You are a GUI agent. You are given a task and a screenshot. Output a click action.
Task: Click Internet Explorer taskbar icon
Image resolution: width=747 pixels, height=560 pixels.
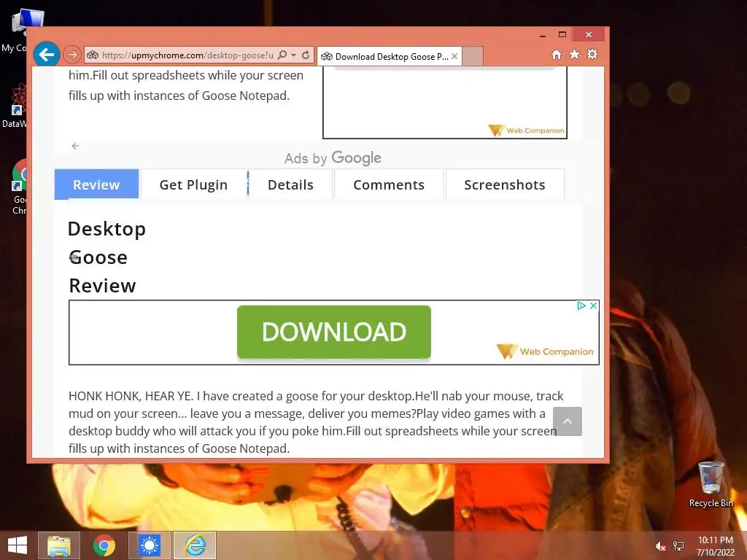pyautogui.click(x=195, y=545)
